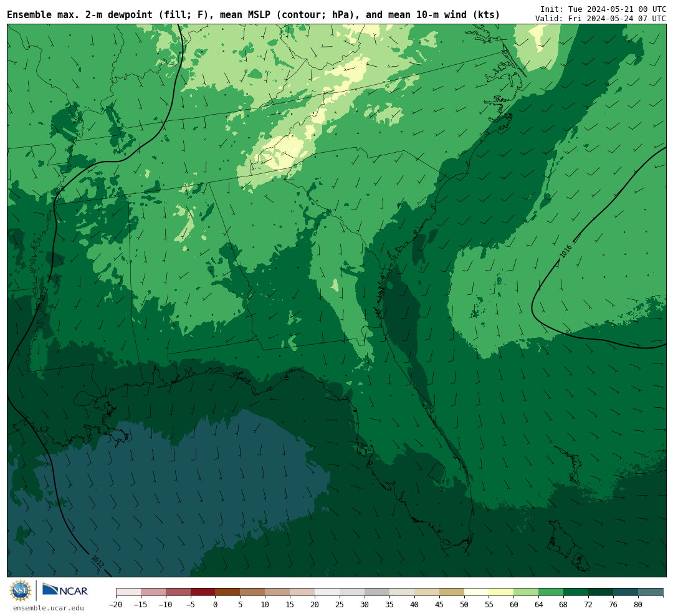Click the -20 colorbar label

116,604
